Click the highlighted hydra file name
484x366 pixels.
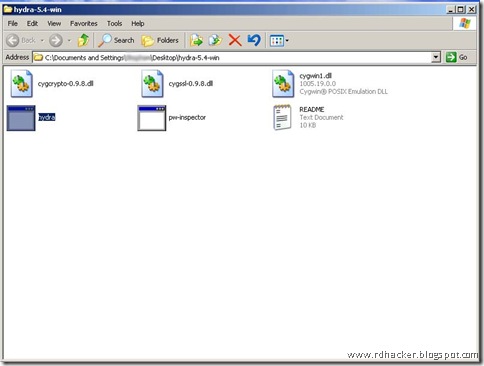point(47,117)
